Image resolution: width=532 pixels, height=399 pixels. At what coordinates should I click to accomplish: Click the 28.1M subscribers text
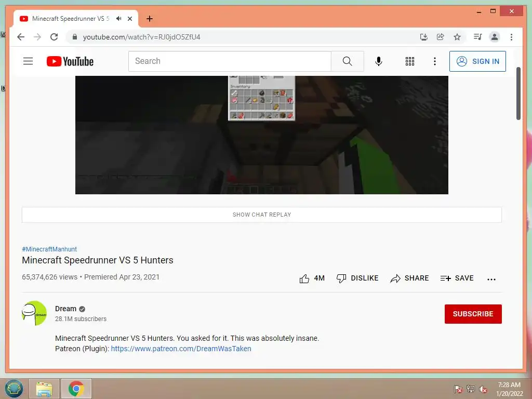click(x=81, y=319)
